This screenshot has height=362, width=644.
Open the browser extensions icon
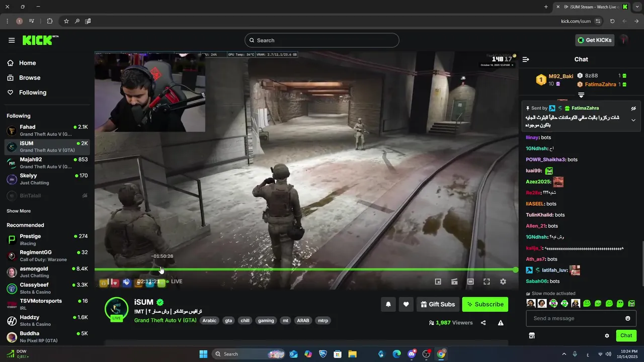pos(49,21)
